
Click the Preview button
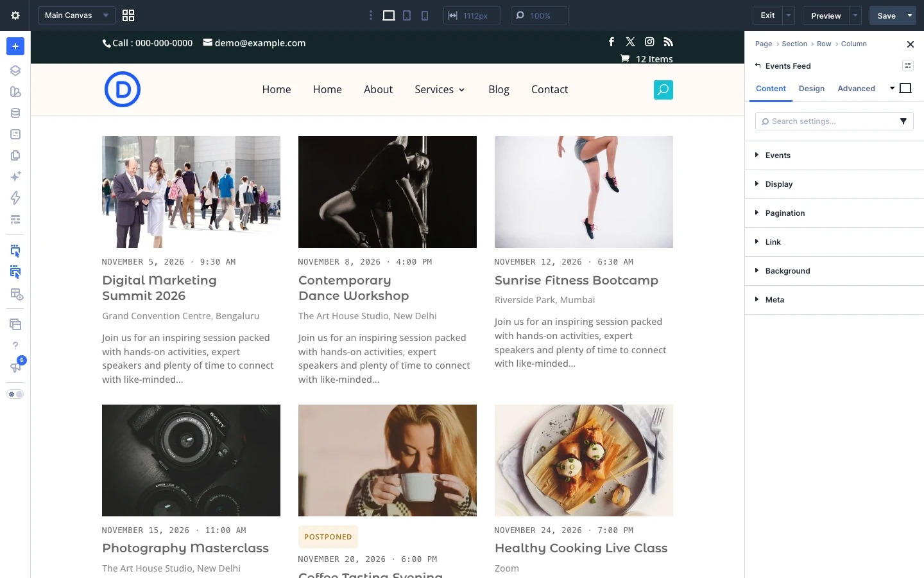[826, 15]
